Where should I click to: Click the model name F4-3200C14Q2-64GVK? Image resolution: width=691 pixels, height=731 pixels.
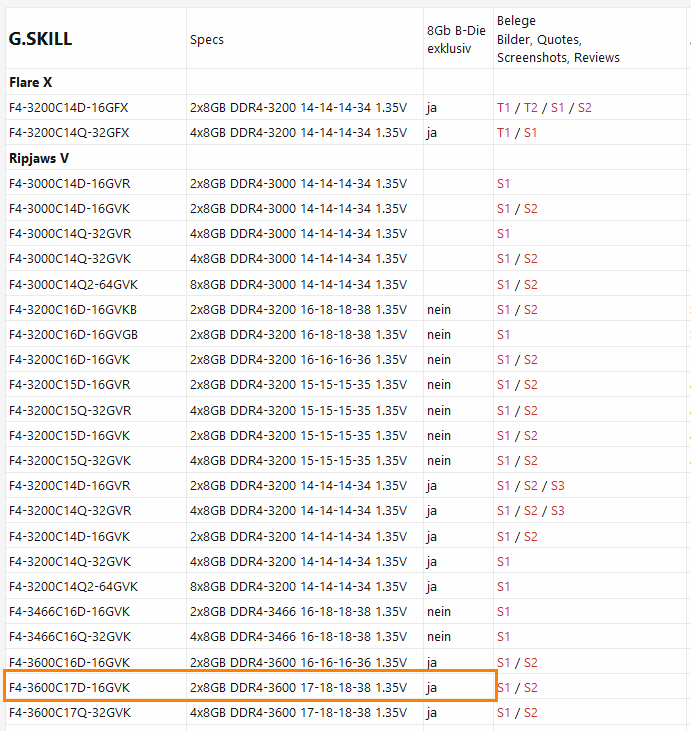(74, 586)
